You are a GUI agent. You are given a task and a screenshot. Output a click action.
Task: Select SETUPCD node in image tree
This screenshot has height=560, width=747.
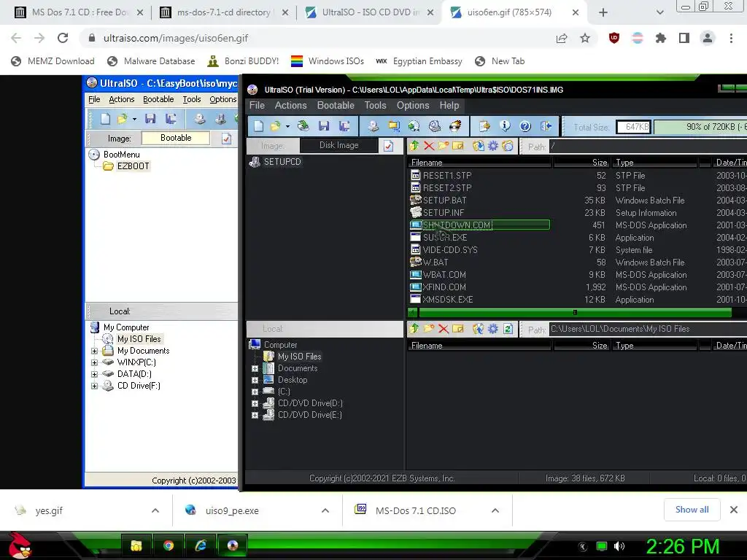point(282,161)
